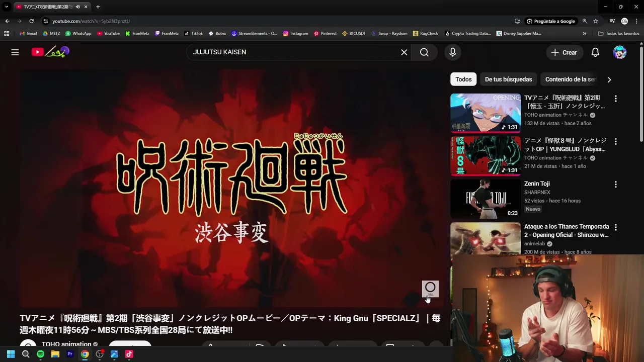Open SHARPNEX channel link
Image resolution: width=644 pixels, height=362 pixels.
pos(538,192)
